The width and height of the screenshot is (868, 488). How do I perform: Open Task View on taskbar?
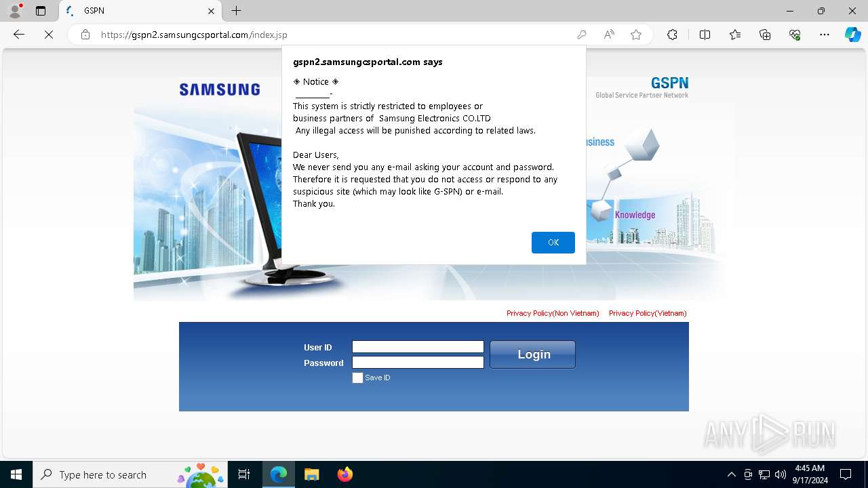(244, 474)
